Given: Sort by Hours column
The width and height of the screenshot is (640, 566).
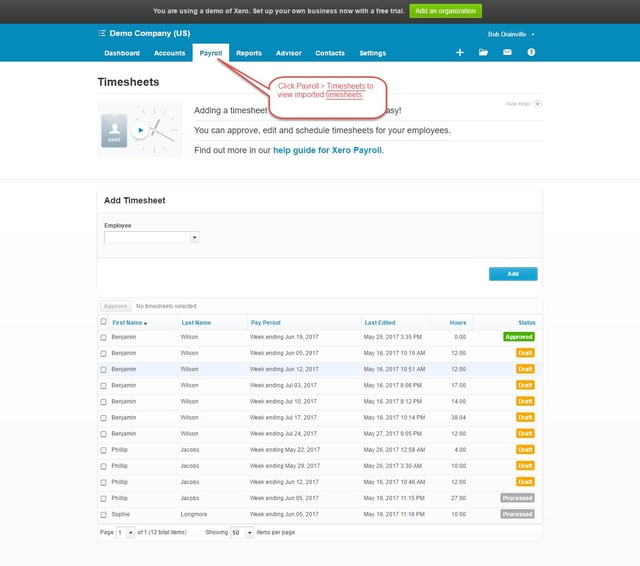Looking at the screenshot, I should coord(458,322).
